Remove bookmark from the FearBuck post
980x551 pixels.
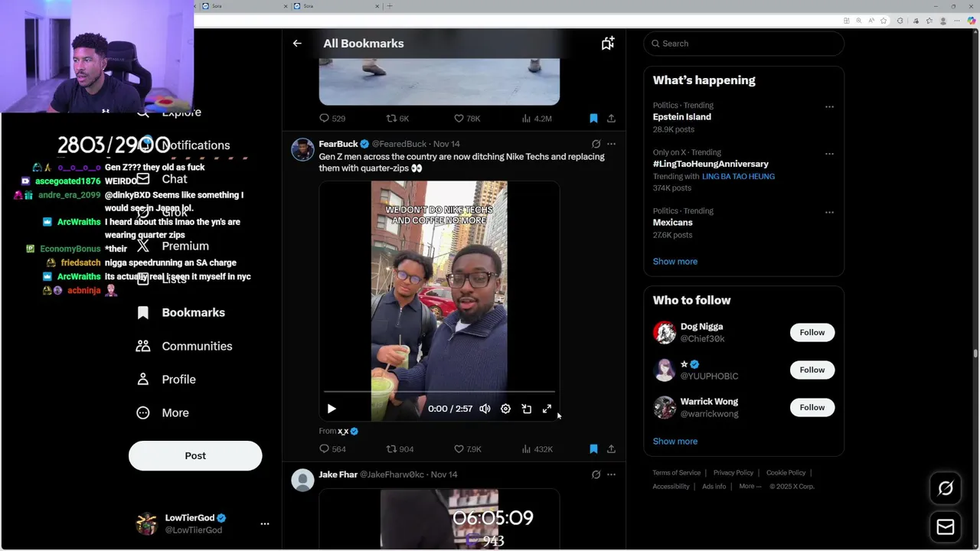593,449
